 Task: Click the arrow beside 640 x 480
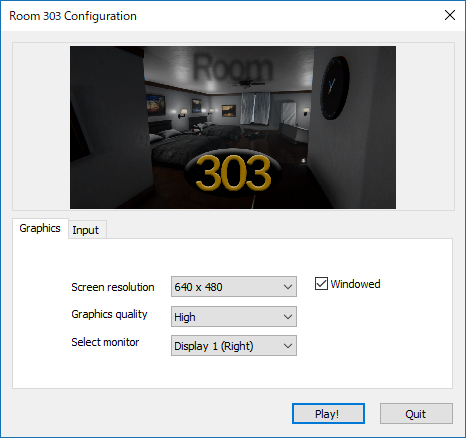pos(288,287)
